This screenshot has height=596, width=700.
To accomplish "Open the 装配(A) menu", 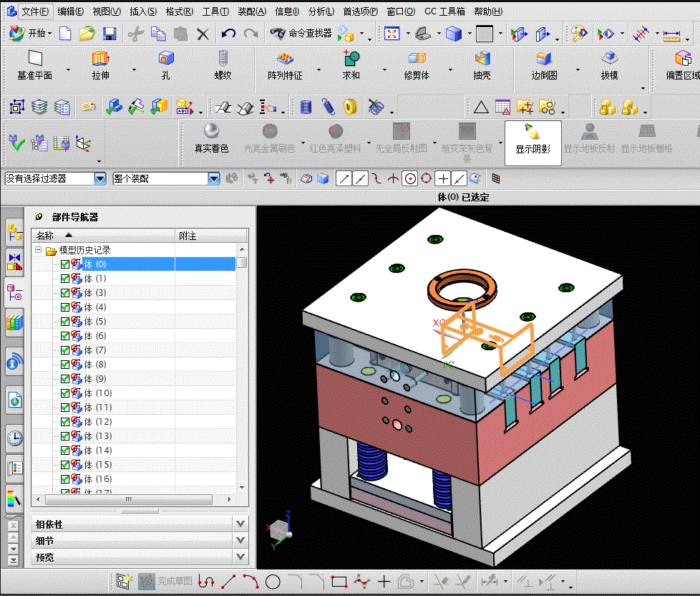I will pyautogui.click(x=251, y=11).
